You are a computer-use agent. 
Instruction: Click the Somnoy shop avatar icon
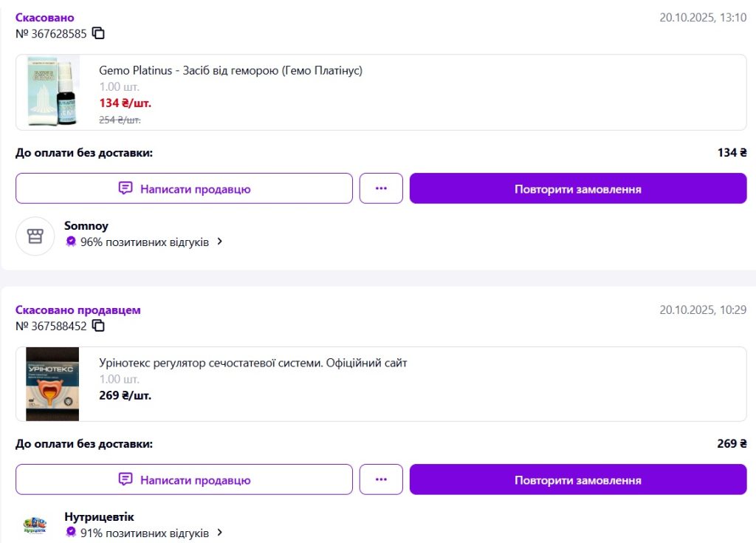point(35,236)
